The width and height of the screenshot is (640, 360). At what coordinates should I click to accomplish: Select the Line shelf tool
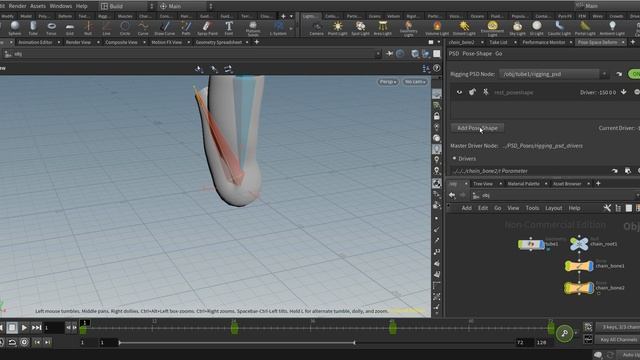tap(106, 28)
